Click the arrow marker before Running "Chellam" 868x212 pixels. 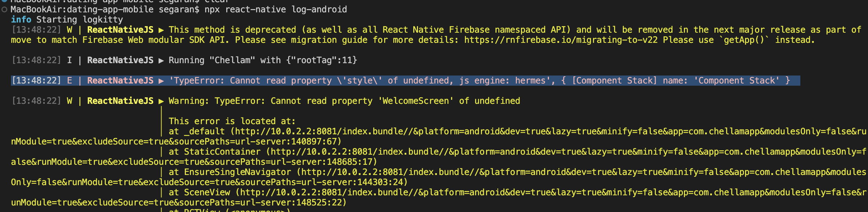(x=161, y=60)
